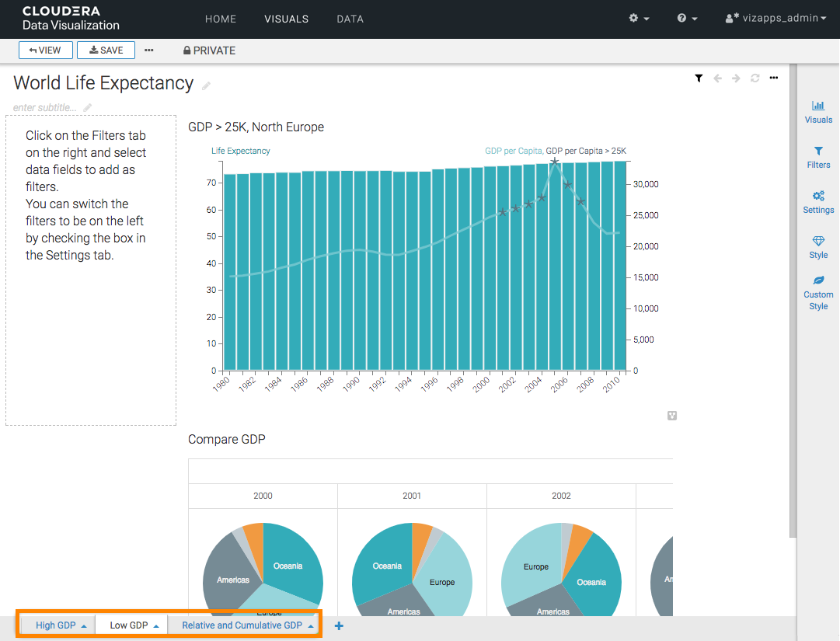Open the Style diamond panel
The image size is (840, 641).
coord(818,247)
